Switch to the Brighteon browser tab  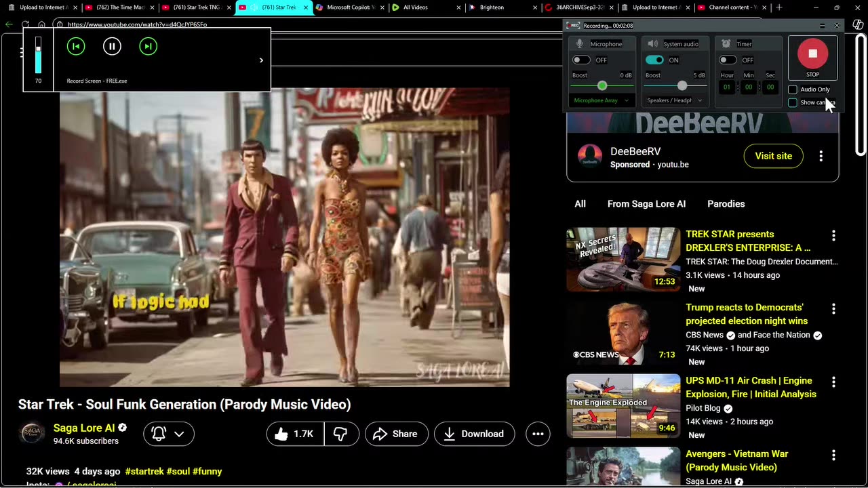(492, 7)
